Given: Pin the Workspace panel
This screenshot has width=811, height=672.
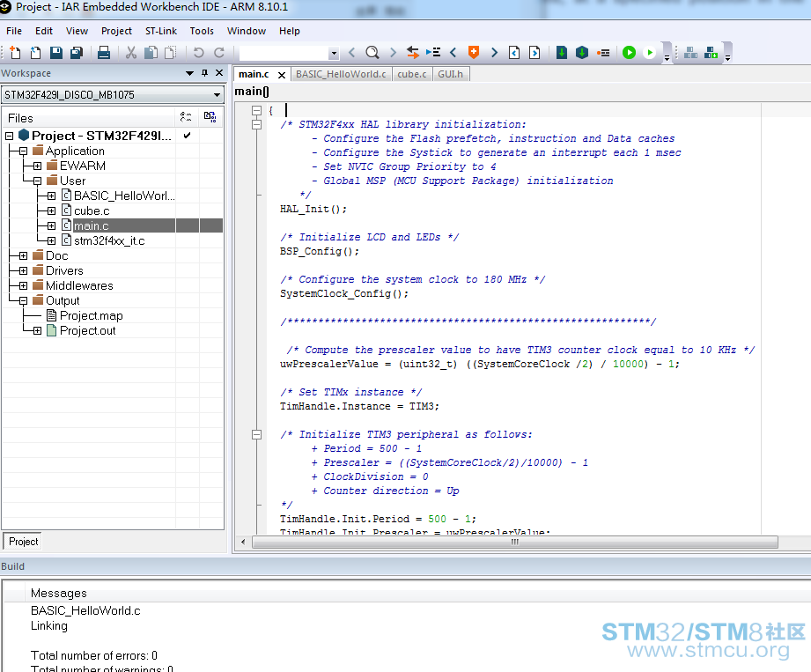Looking at the screenshot, I should tap(205, 73).
